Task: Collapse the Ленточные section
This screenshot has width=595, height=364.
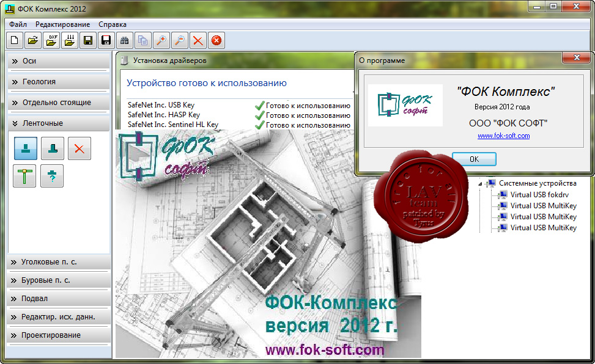Action: pos(59,123)
